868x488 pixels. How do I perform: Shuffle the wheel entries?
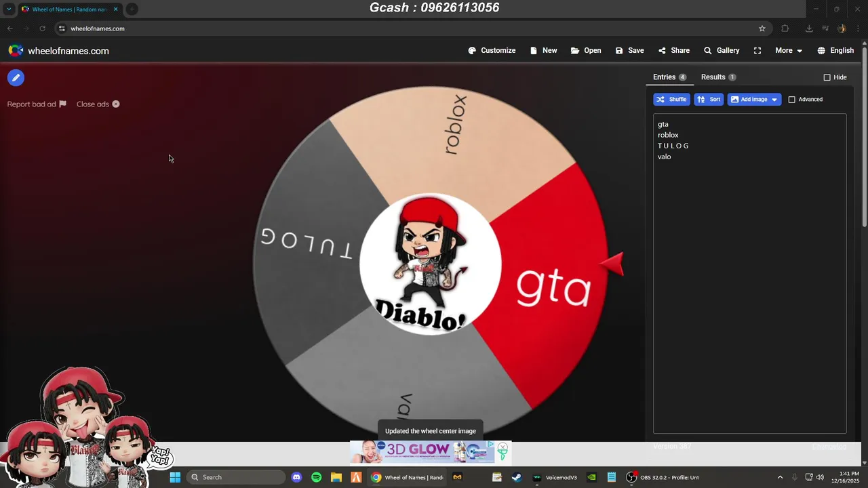[671, 100]
